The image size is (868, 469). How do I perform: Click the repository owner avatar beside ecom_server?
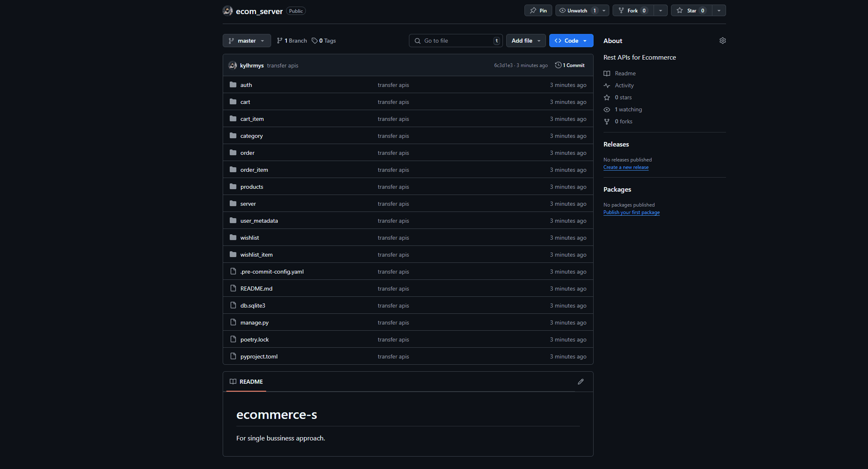point(227,11)
